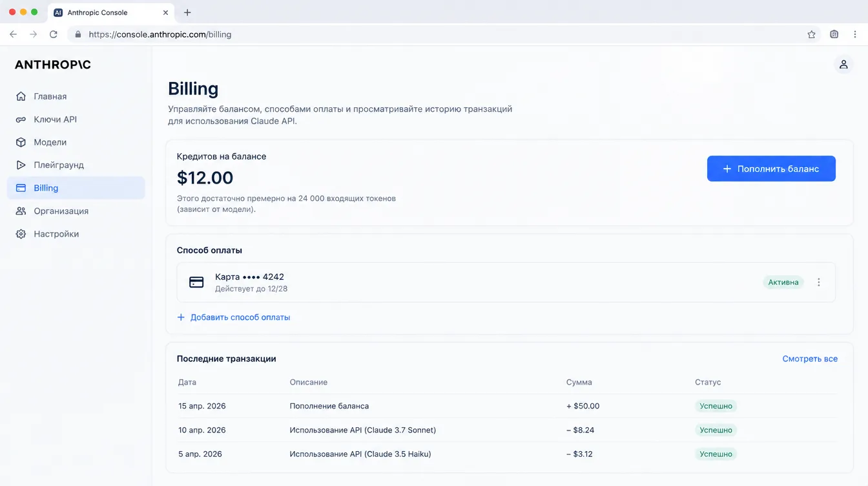868x486 pixels.
Task: Click the 15 апр. 2026 date cell
Action: [202, 407]
